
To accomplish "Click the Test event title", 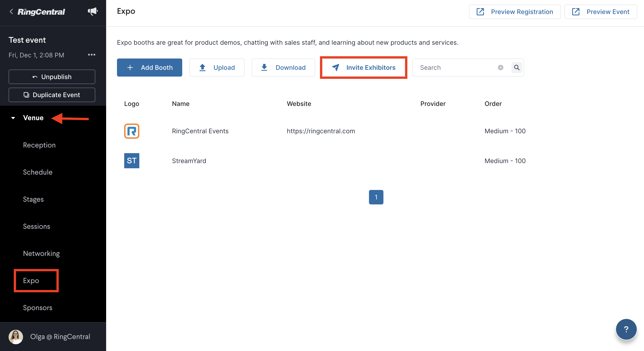I will pyautogui.click(x=27, y=40).
